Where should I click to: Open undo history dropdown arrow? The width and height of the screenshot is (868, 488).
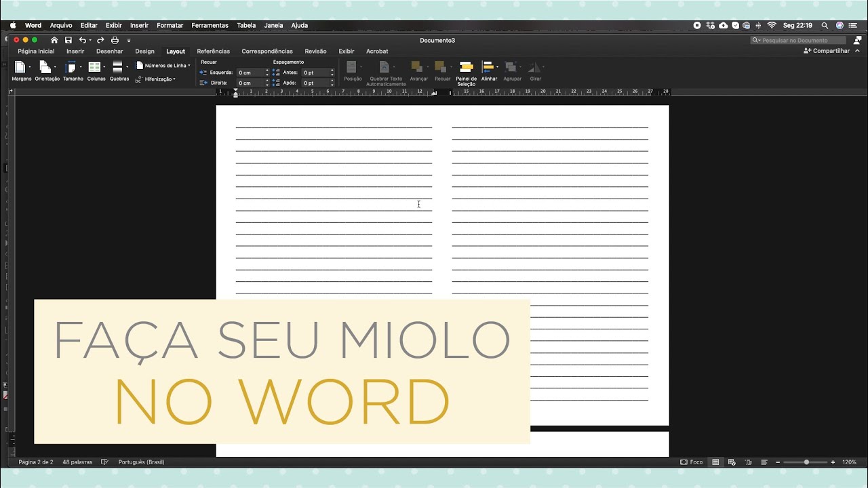[90, 41]
